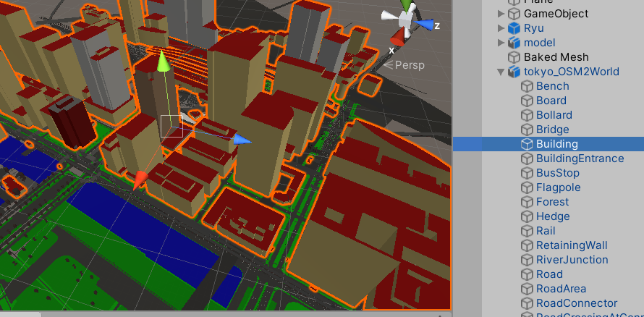Click the Bollard cube icon
Image resolution: width=644 pixels, height=317 pixels.
527,115
